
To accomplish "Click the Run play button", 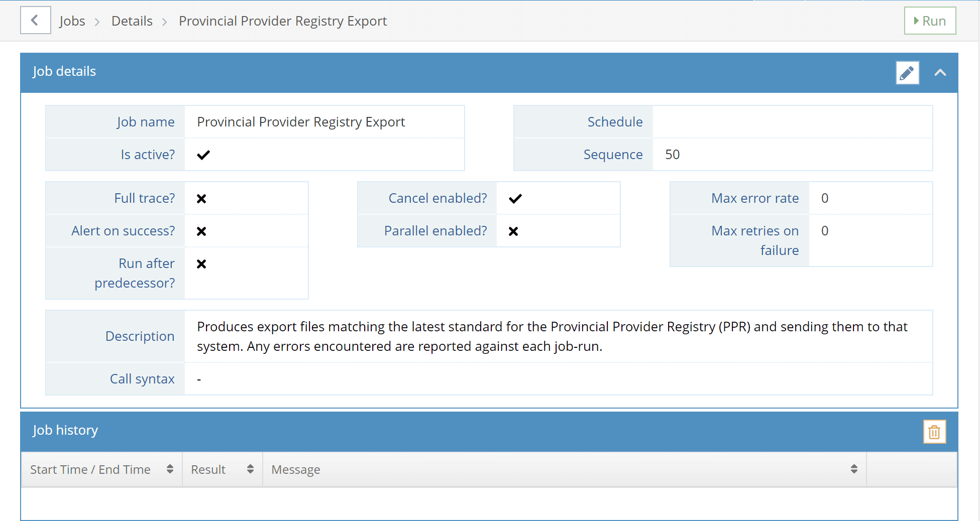I will pyautogui.click(x=930, y=21).
